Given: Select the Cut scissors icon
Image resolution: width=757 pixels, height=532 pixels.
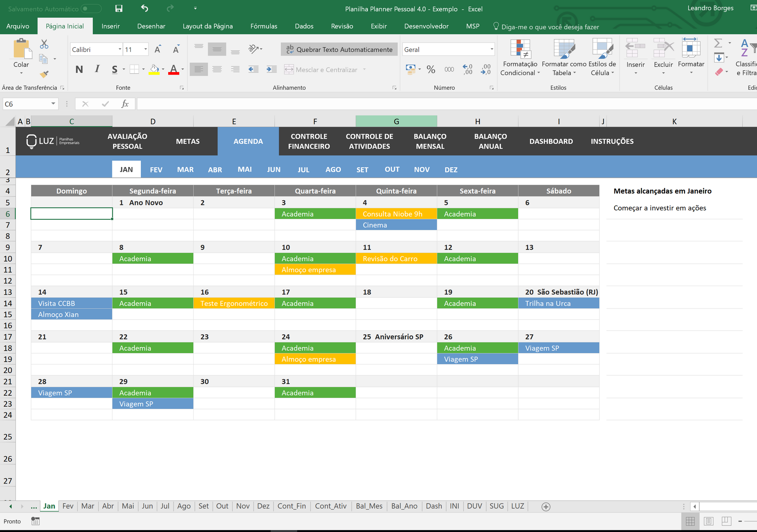Looking at the screenshot, I should point(44,44).
